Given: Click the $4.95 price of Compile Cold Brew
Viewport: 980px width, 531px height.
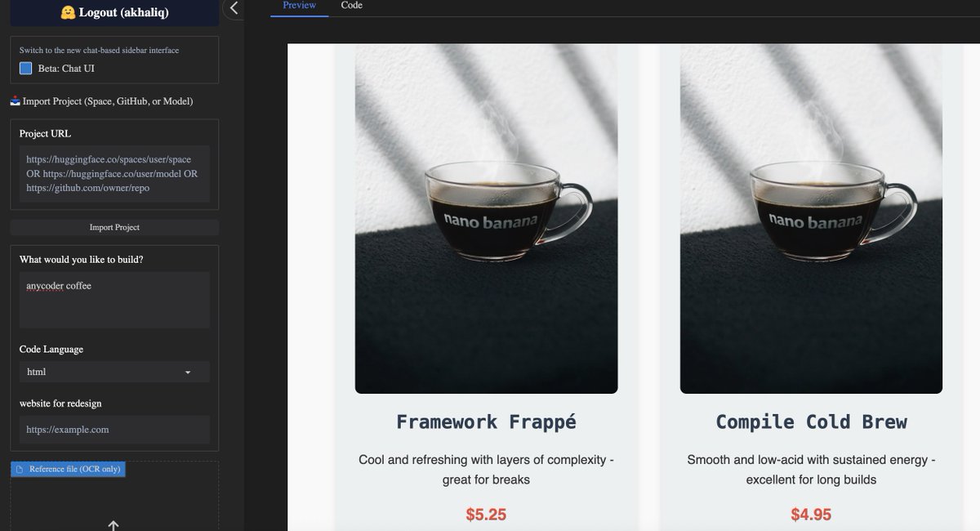Looking at the screenshot, I should (811, 515).
